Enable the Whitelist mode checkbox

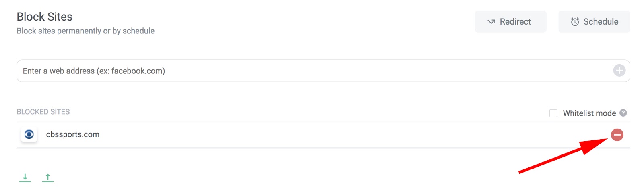pos(553,113)
